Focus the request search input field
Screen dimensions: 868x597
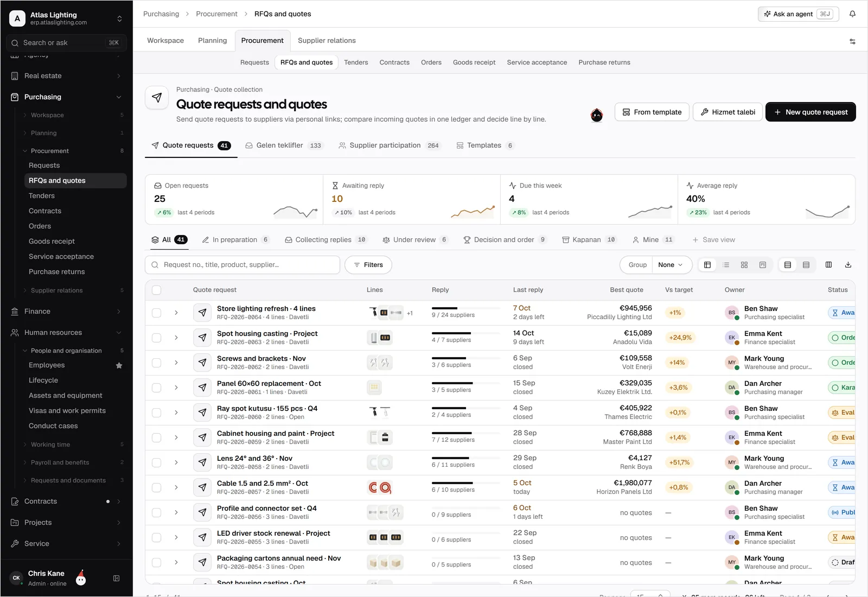242,265
